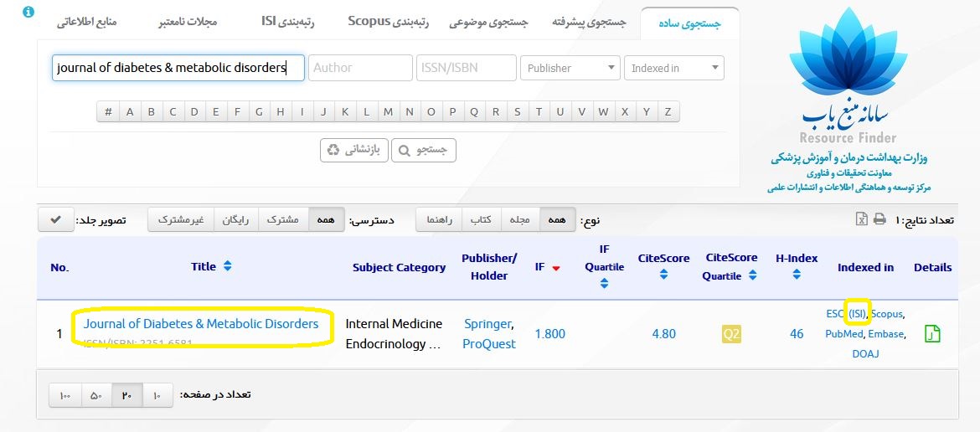Viewport: 980px width, 432px height.
Task: Click the print results icon
Action: pyautogui.click(x=879, y=219)
